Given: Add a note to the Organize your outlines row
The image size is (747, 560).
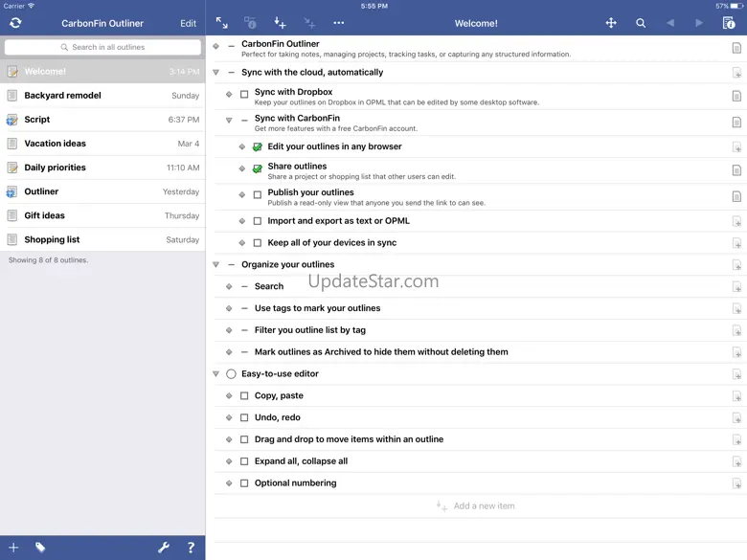Looking at the screenshot, I should (736, 265).
